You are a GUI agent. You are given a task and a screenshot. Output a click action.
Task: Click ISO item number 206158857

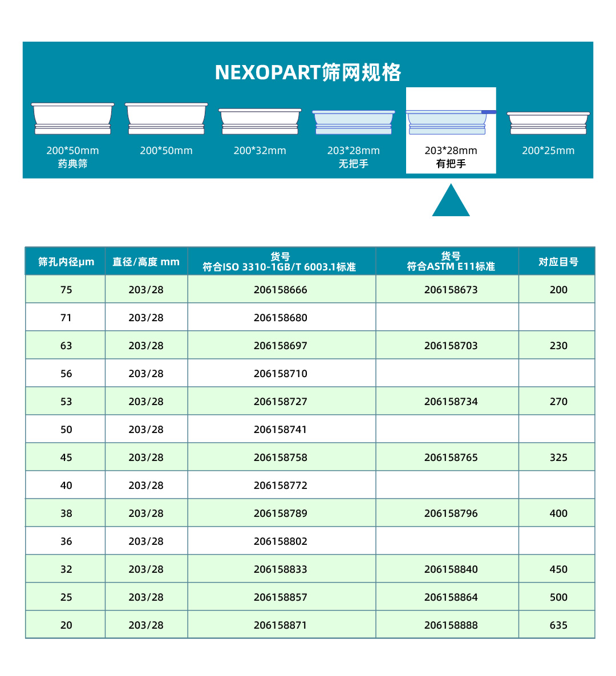click(280, 597)
